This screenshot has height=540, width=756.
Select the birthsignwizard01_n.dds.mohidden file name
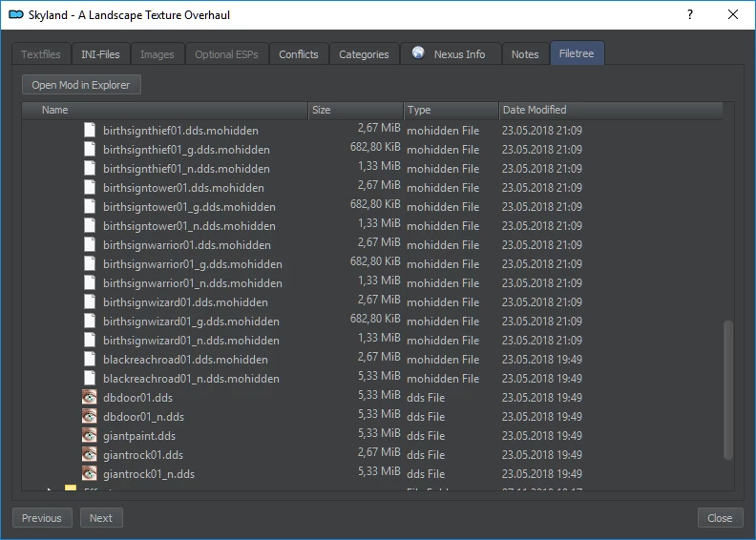tap(192, 341)
